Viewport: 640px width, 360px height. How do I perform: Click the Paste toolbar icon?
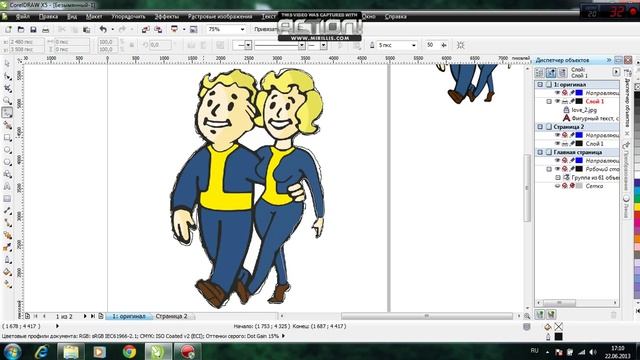point(87,29)
